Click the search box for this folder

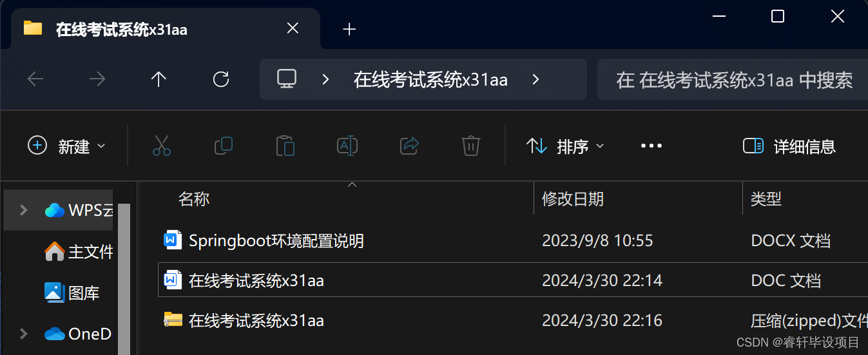click(733, 79)
